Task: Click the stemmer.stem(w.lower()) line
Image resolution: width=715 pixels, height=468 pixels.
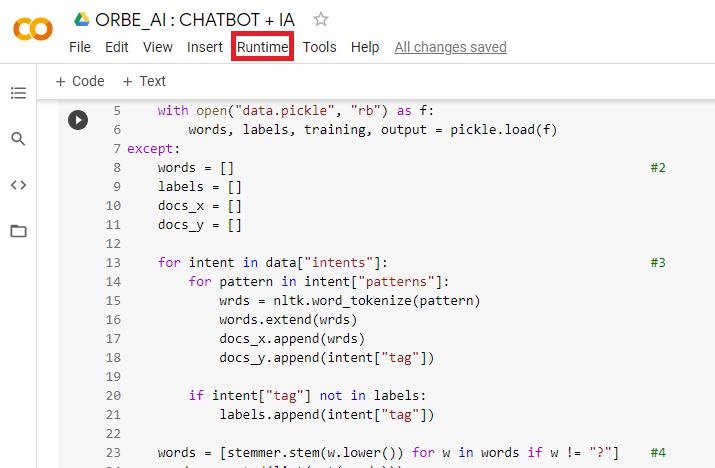Action: [x=389, y=453]
